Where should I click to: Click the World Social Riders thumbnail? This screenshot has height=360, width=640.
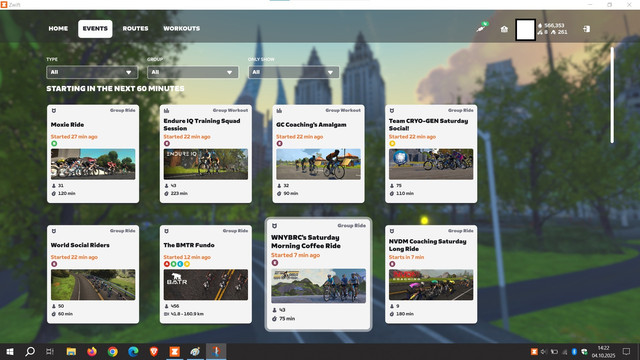coord(93,284)
